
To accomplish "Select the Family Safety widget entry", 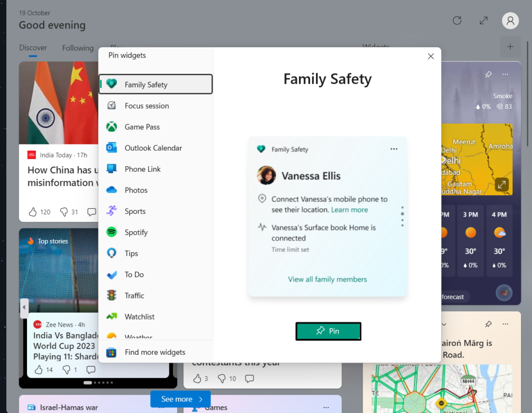I will pyautogui.click(x=156, y=84).
